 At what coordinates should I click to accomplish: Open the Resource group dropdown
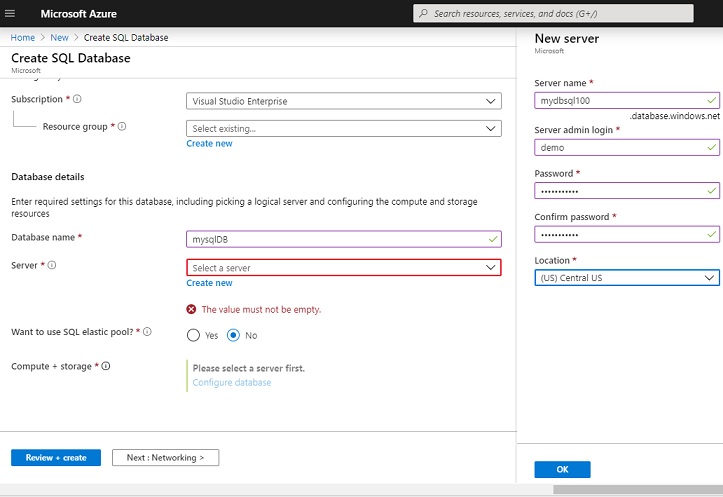click(344, 129)
